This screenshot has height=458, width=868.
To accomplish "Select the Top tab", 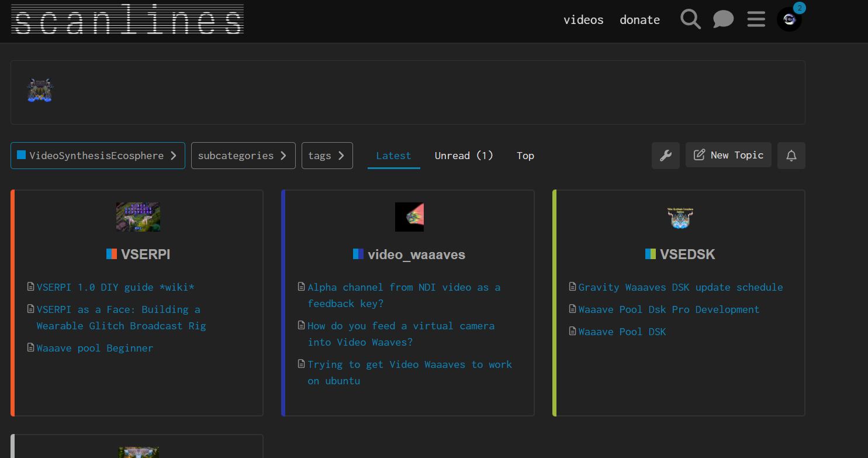I will (525, 156).
